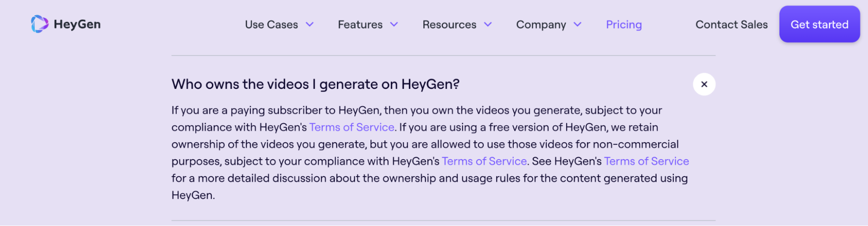
Task: Click the chevron beside Features
Action: [x=394, y=25]
